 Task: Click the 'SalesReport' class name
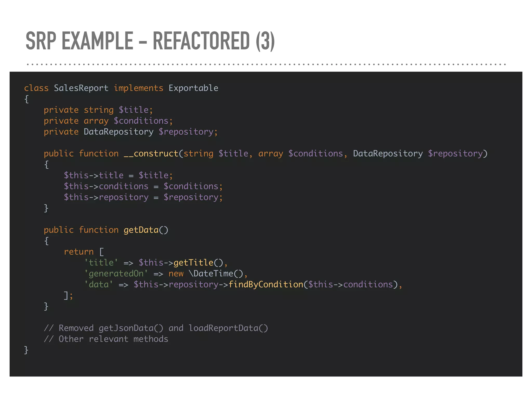coord(81,88)
